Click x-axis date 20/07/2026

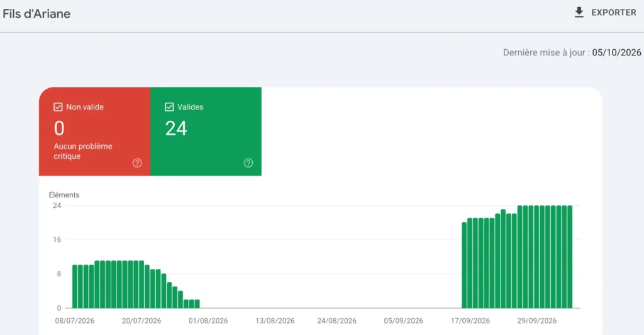pos(142,321)
